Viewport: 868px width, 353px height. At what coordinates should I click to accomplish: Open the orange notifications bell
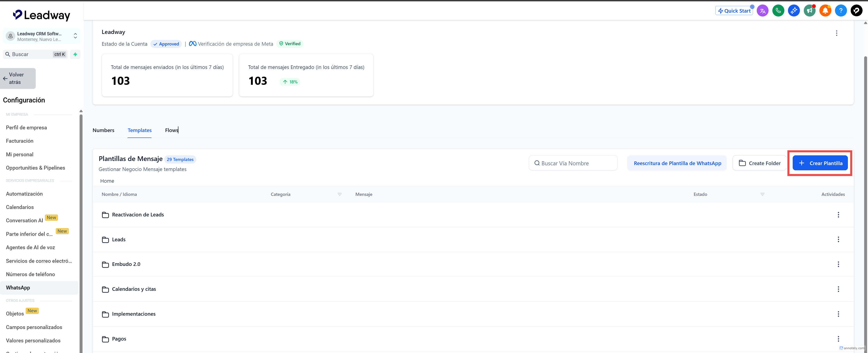pyautogui.click(x=825, y=11)
